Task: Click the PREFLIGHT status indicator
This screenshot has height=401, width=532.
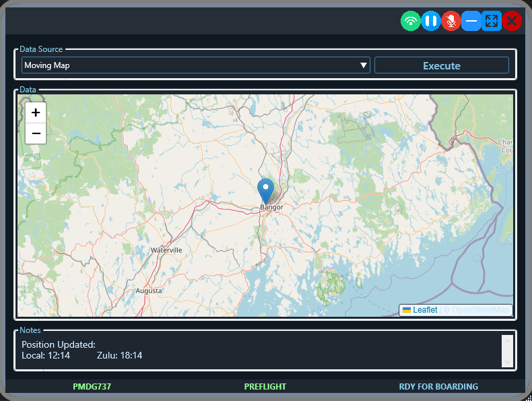Action: coord(265,387)
